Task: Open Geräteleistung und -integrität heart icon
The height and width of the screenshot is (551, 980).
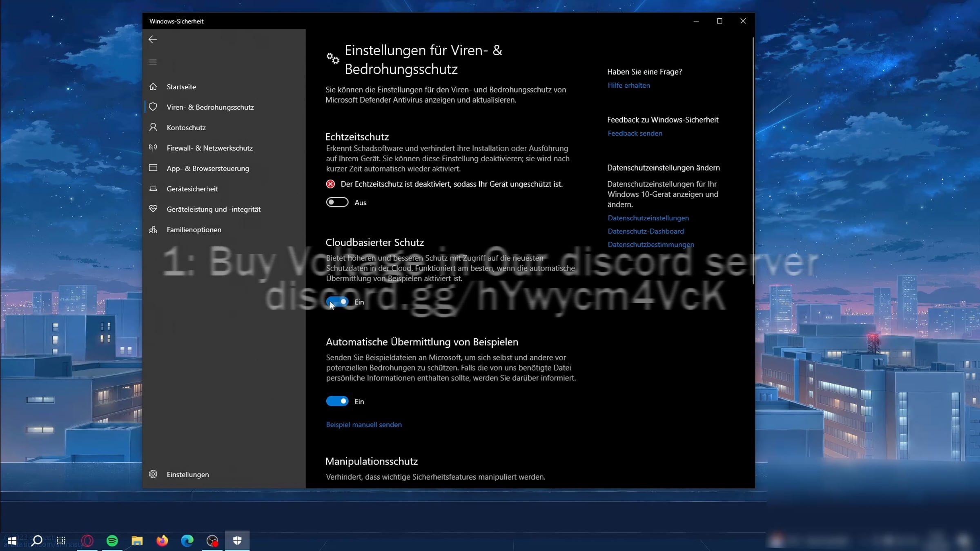Action: (153, 209)
